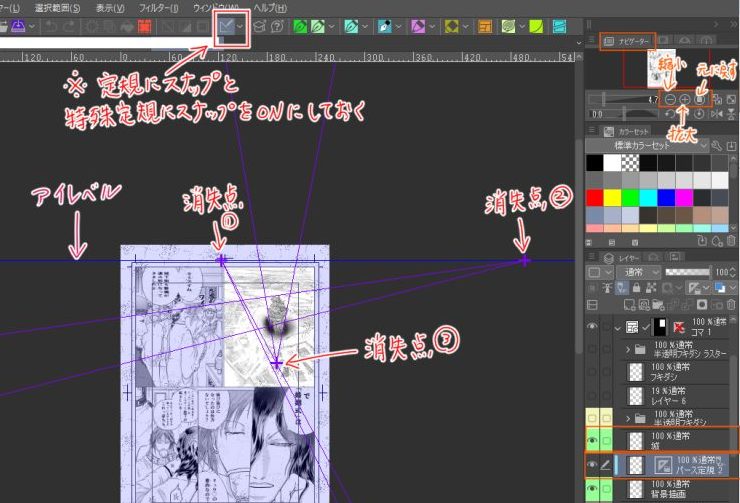Viewport: 740px width, 503px height.
Task: Click the layer opacity value stepper
Action: pyautogui.click(x=733, y=272)
